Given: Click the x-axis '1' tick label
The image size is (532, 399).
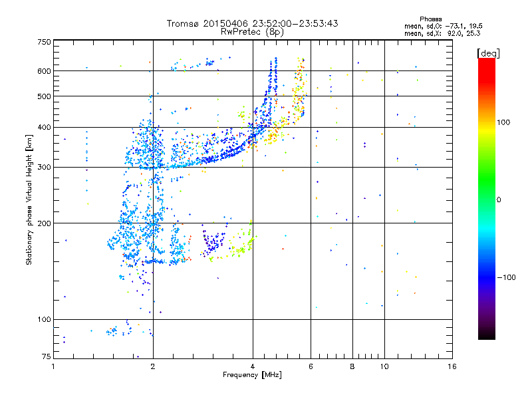Looking at the screenshot, I should click(54, 366).
